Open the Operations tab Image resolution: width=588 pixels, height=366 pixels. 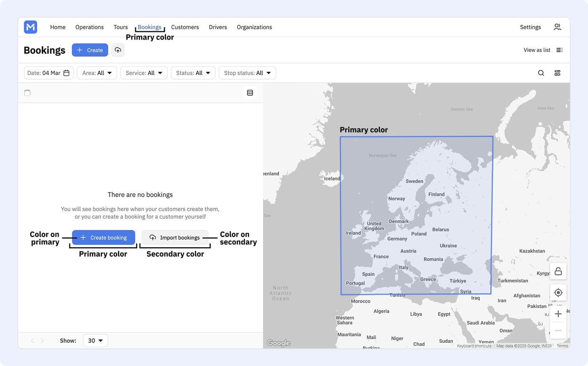point(90,27)
